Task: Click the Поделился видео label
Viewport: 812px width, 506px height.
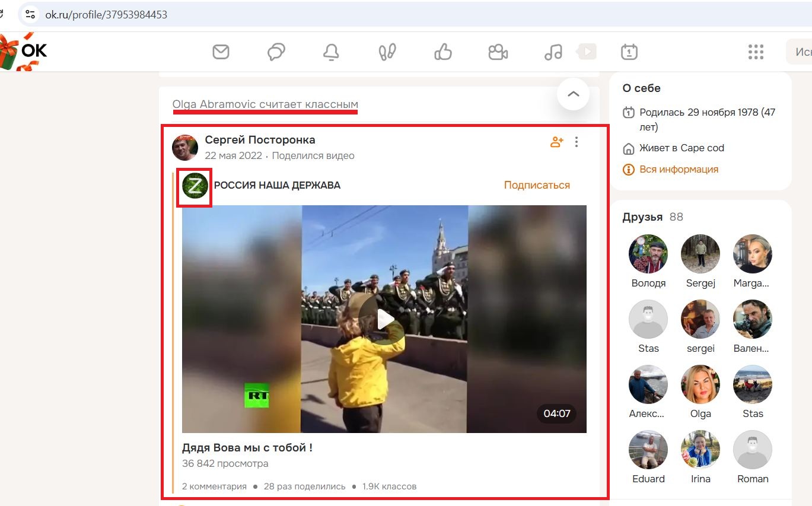Action: tap(313, 156)
